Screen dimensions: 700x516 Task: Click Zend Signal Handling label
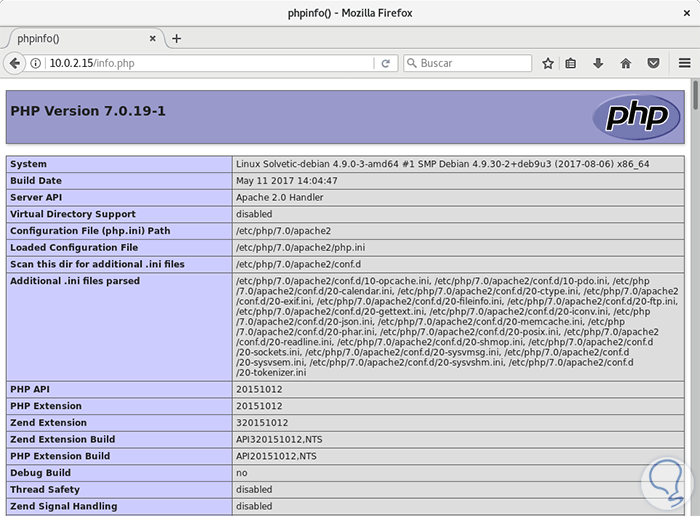tap(64, 506)
